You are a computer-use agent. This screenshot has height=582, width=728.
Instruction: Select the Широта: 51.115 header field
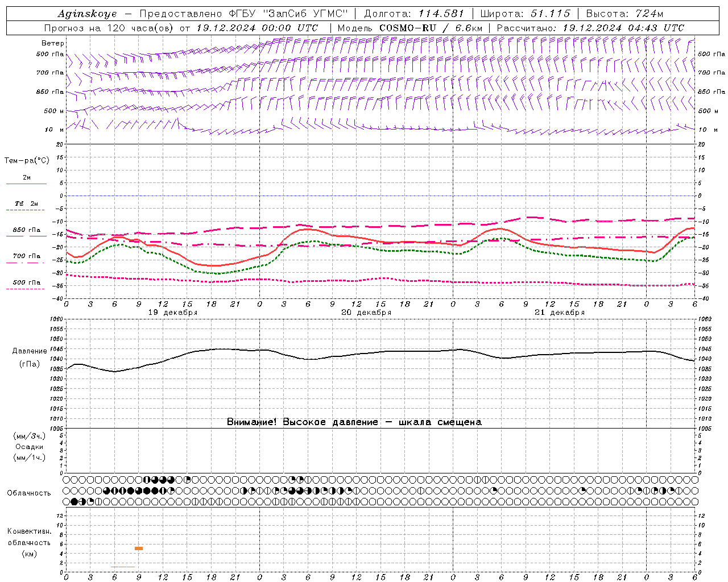tap(525, 14)
